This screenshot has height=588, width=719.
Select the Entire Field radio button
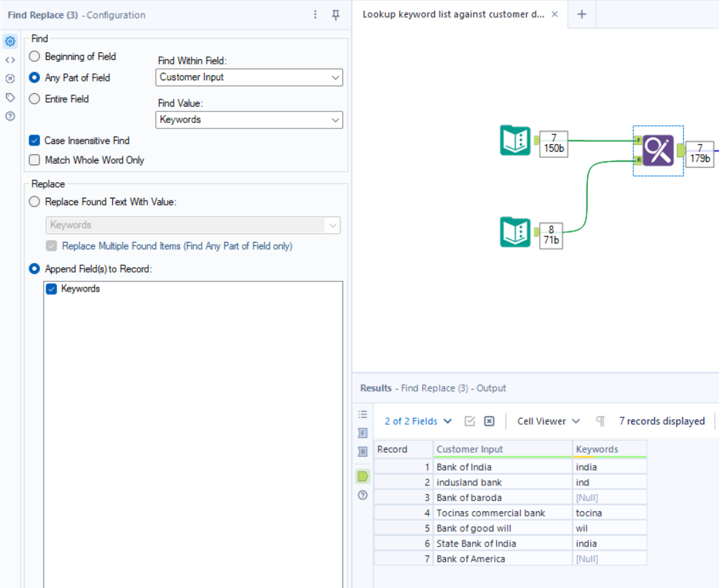35,99
